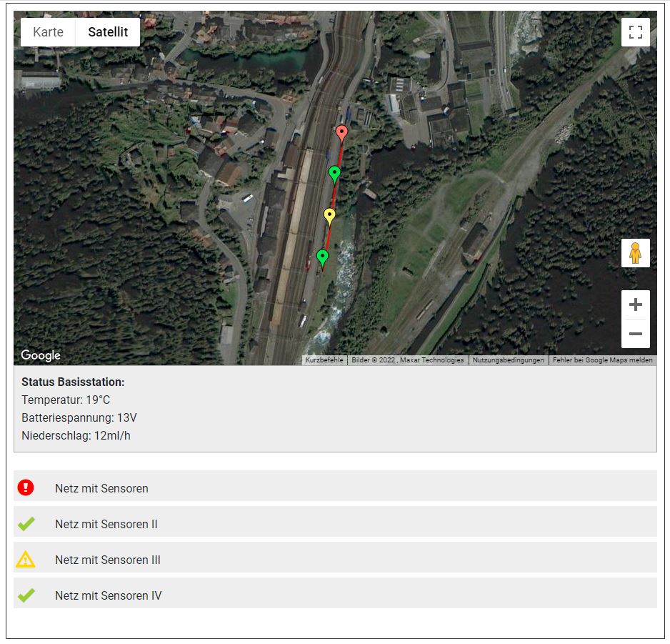The height and width of the screenshot is (644, 670).
Task: Expand the Netz mit Sensoren row
Action: coord(101,488)
